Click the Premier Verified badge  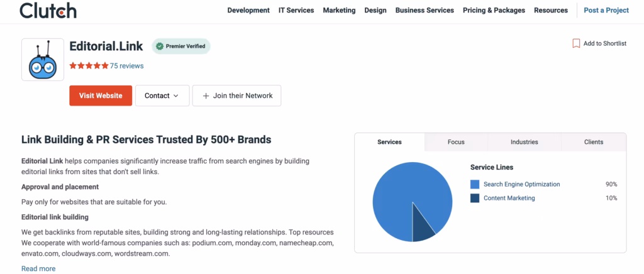coord(180,47)
